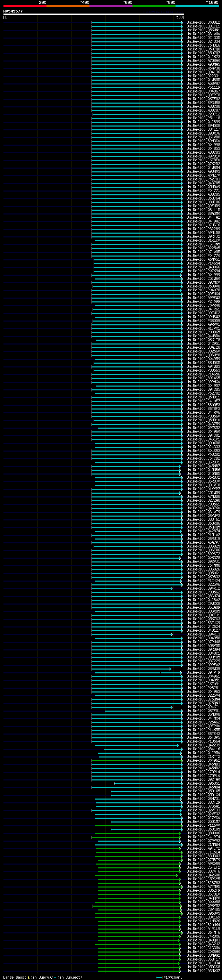
Task: Click label UniRef100_Q42688
Action: (x=203, y=875)
